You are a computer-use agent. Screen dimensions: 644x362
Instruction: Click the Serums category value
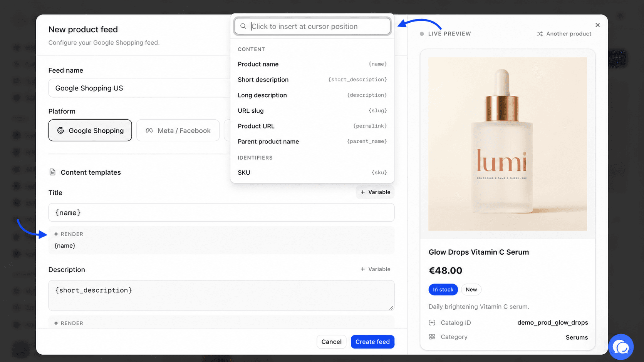point(577,337)
